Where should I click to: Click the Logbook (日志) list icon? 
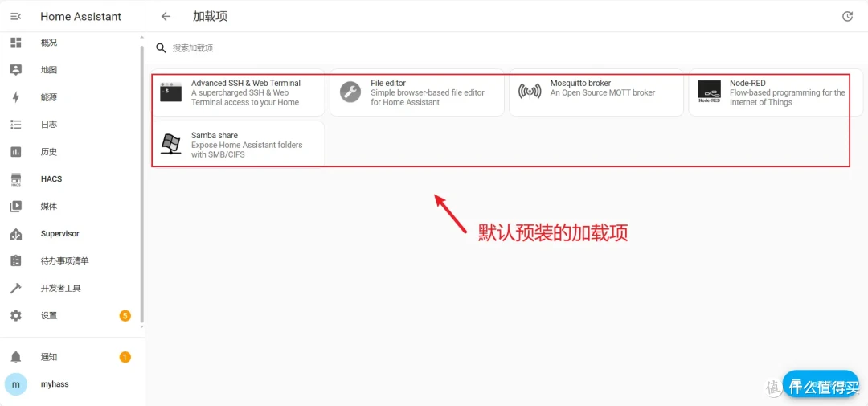(x=16, y=125)
